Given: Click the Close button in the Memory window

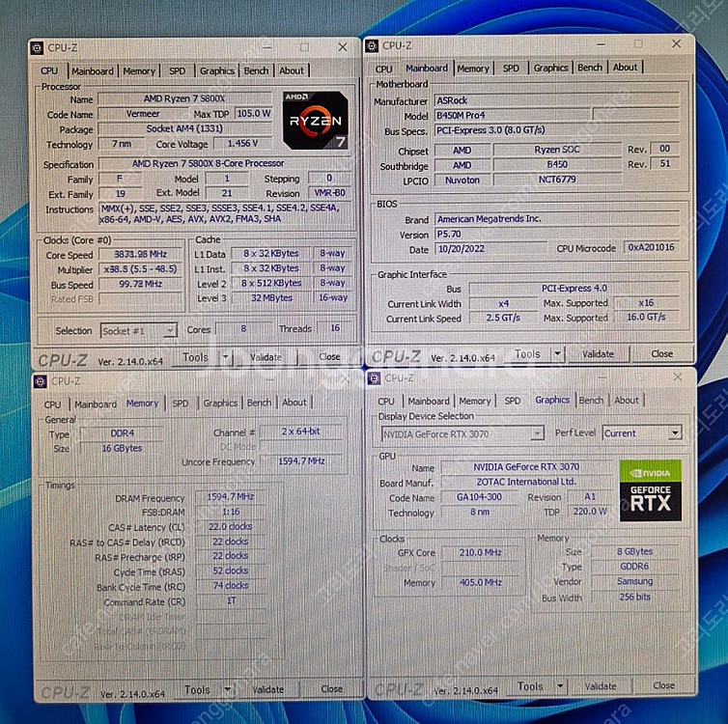Looking at the screenshot, I should click(331, 688).
